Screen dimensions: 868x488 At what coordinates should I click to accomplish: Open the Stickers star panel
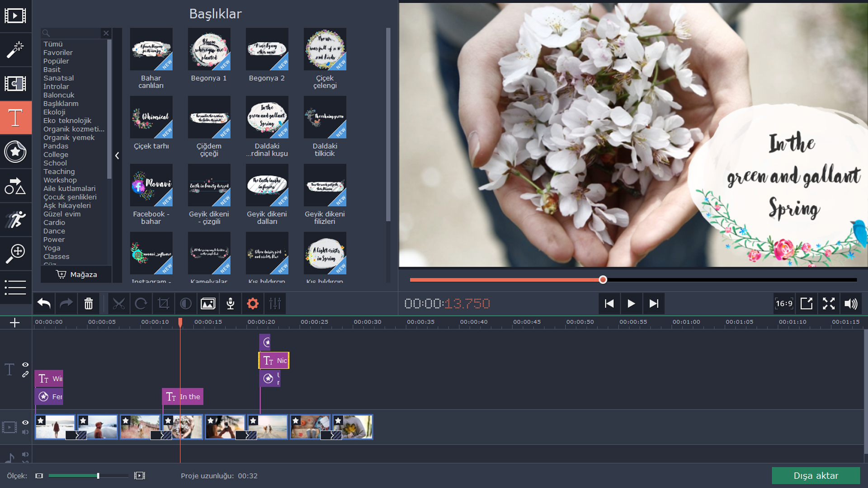[15, 152]
